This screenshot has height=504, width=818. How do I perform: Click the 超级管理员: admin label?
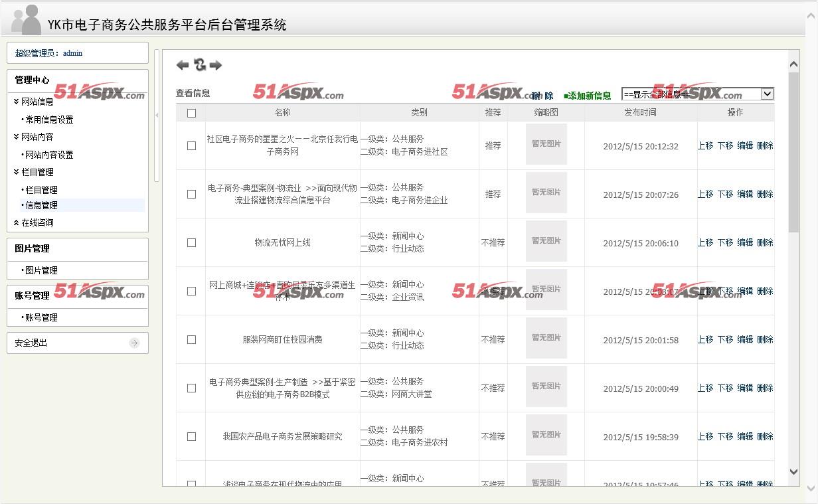click(48, 53)
